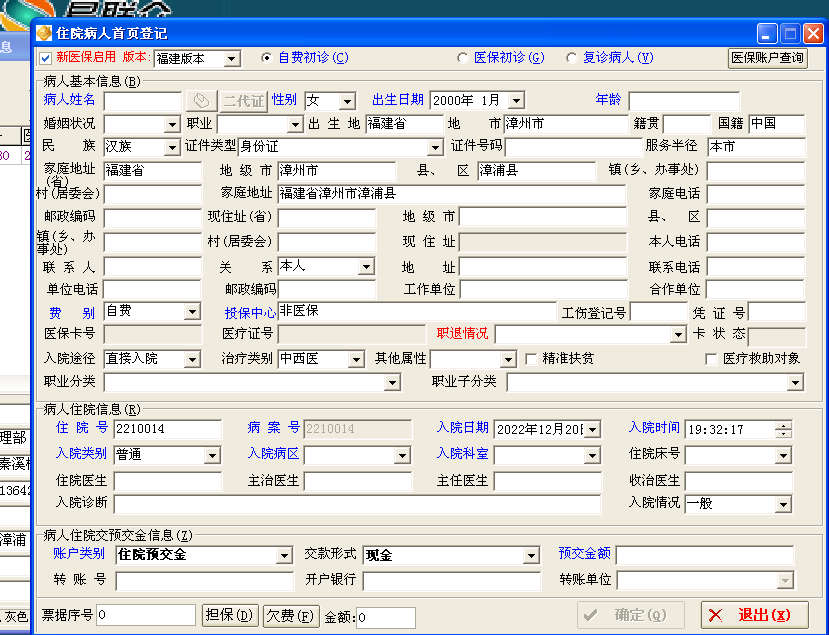This screenshot has height=635, width=829.
Task: Click the 病人姓名 input field
Action: click(143, 101)
